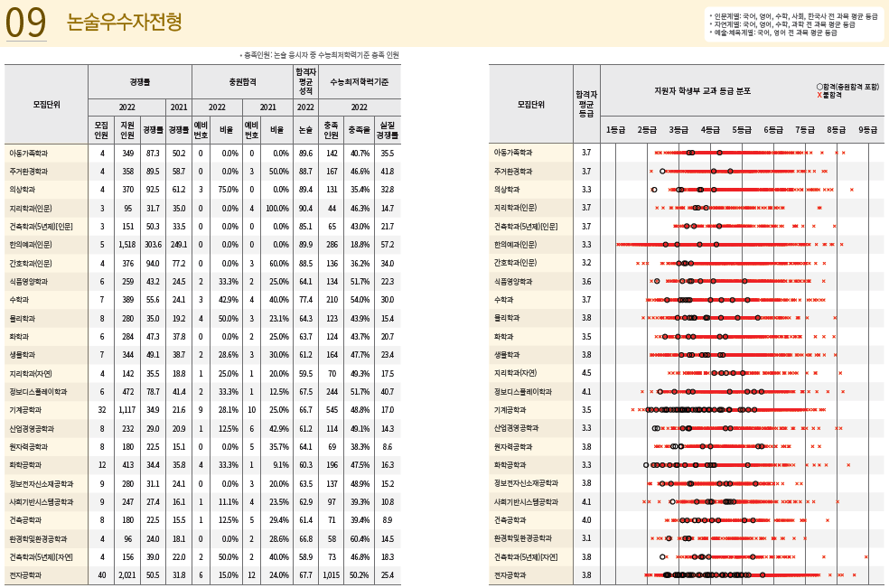Screen dimensions: 889x588
Task: Click the 7등급 axis label
Action: (804, 130)
